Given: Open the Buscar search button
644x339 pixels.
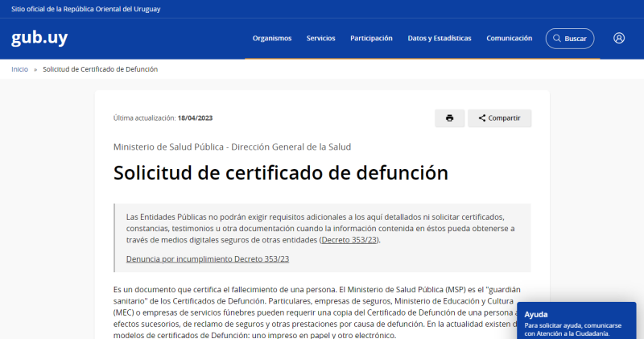Looking at the screenshot, I should (569, 39).
